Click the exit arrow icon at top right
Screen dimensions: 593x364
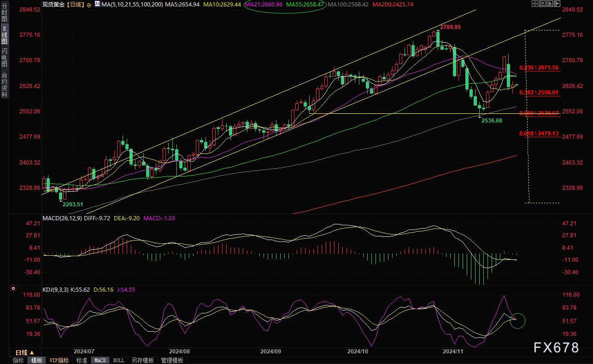pyautogui.click(x=556, y=4)
